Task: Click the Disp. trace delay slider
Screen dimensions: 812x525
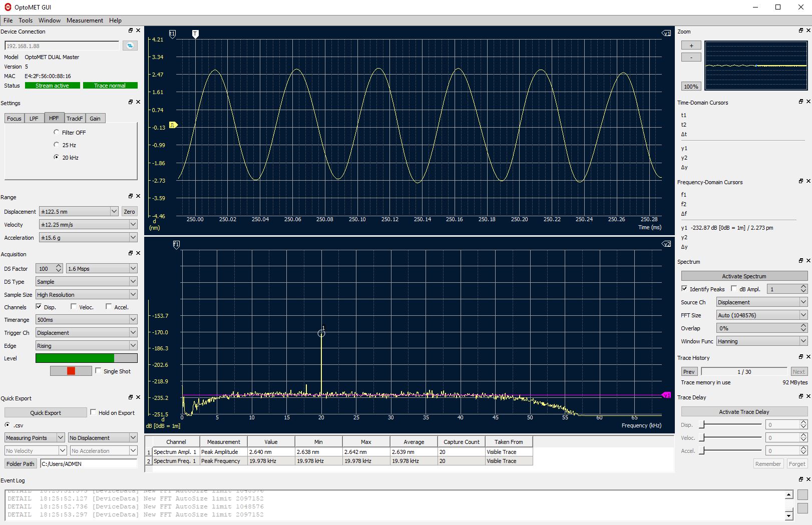Action: pos(730,424)
